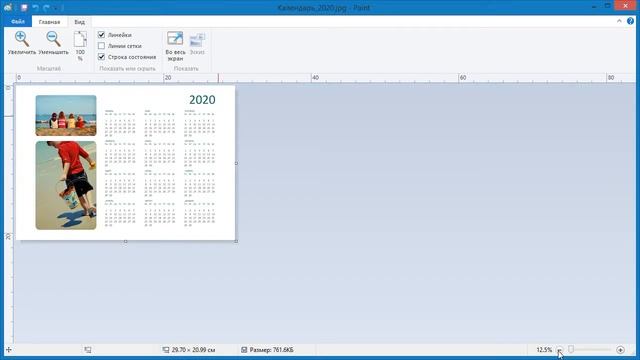
Task: Open the Файл menu
Action: coord(18,22)
